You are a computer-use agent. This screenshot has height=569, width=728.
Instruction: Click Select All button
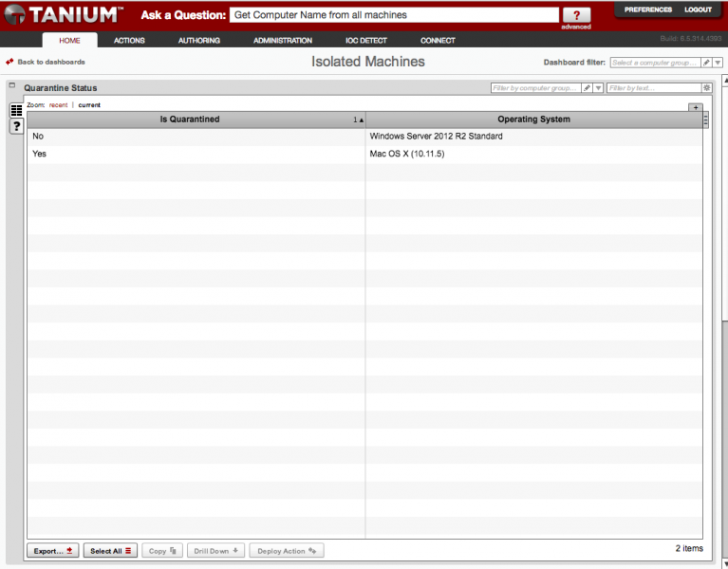[x=110, y=551]
